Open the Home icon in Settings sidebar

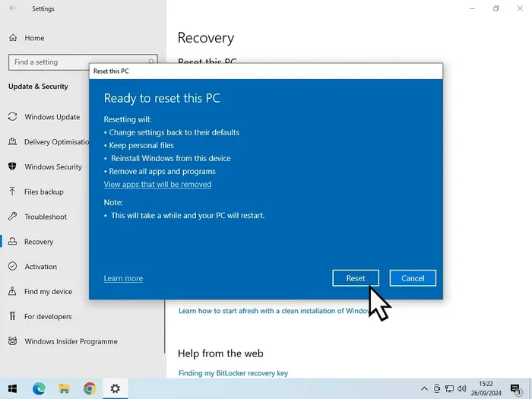(x=13, y=38)
